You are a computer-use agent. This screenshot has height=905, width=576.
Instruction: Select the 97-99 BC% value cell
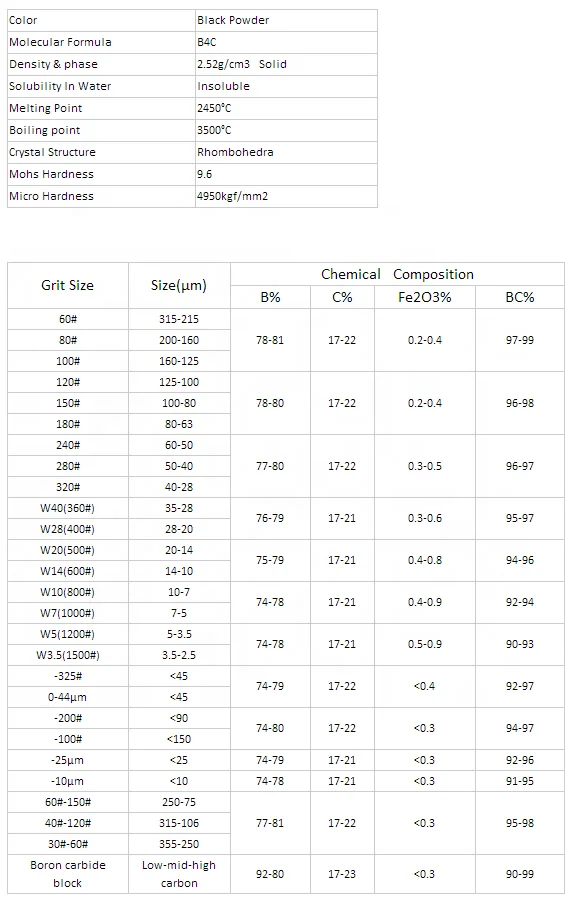[520, 340]
